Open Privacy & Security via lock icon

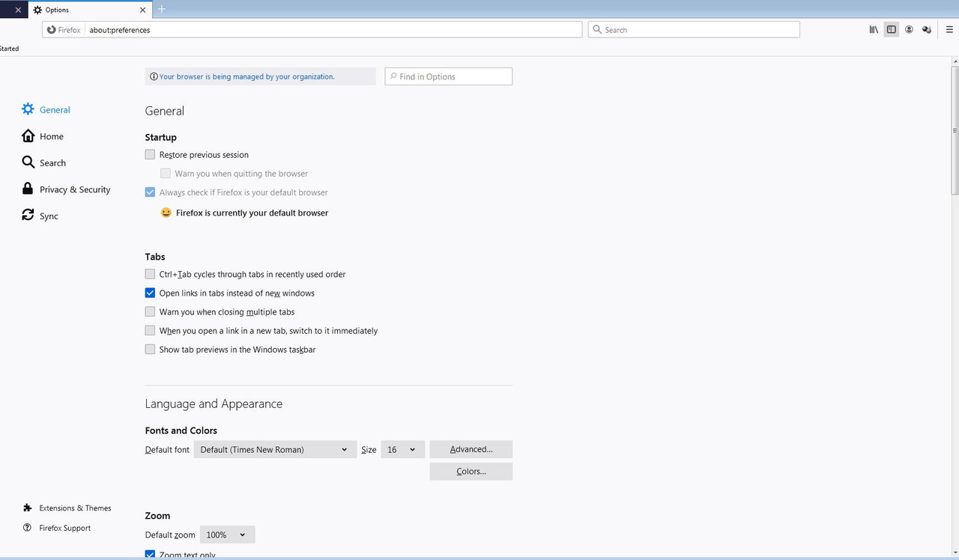[x=27, y=189]
